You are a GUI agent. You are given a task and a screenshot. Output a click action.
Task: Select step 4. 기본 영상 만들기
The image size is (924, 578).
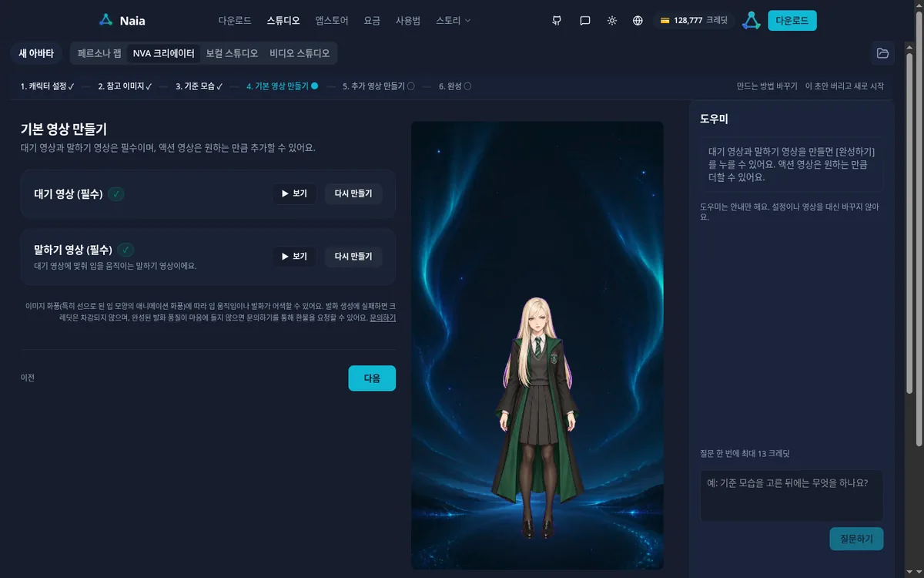(282, 86)
